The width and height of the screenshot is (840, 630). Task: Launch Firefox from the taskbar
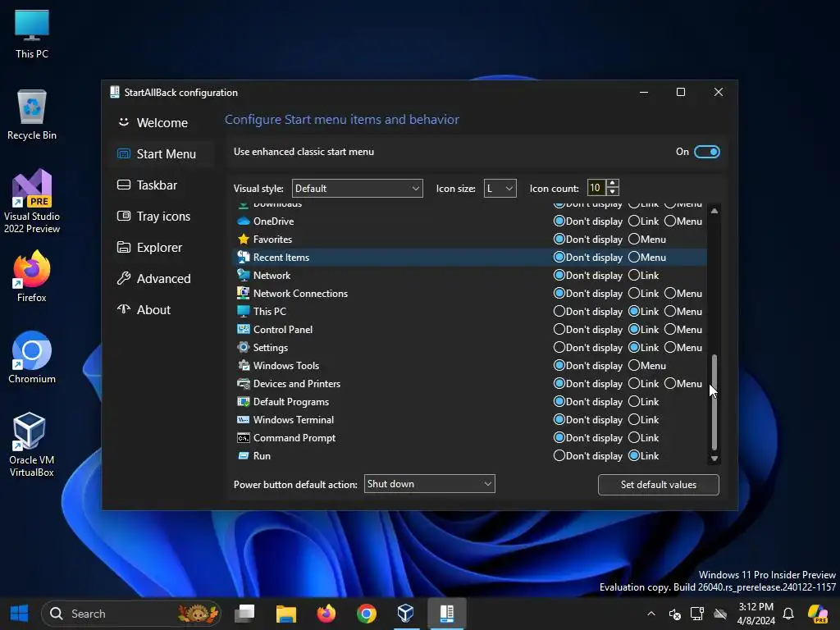[326, 614]
